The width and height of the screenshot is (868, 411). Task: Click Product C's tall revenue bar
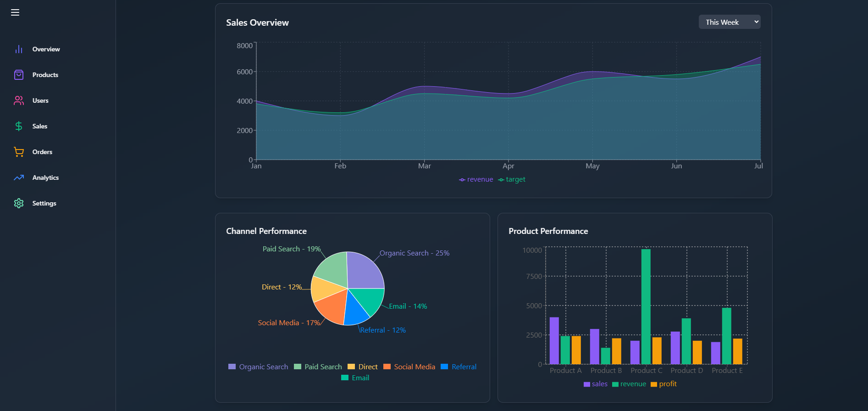click(x=646, y=306)
